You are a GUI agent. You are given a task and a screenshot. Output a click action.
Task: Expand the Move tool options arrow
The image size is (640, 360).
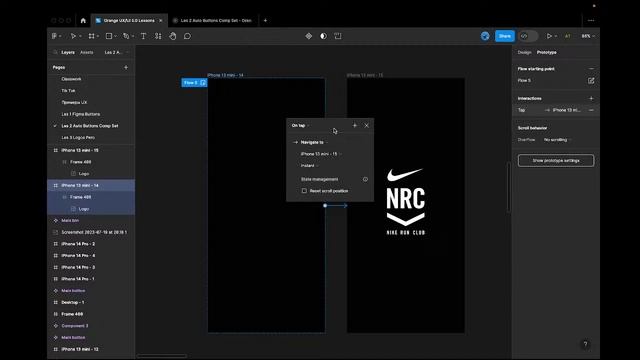point(80,36)
